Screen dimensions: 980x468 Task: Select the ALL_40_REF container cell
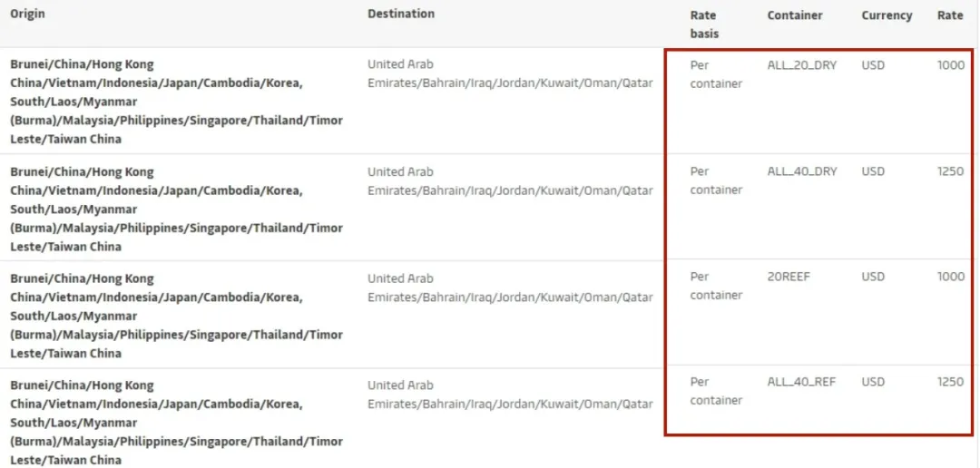[x=801, y=382]
